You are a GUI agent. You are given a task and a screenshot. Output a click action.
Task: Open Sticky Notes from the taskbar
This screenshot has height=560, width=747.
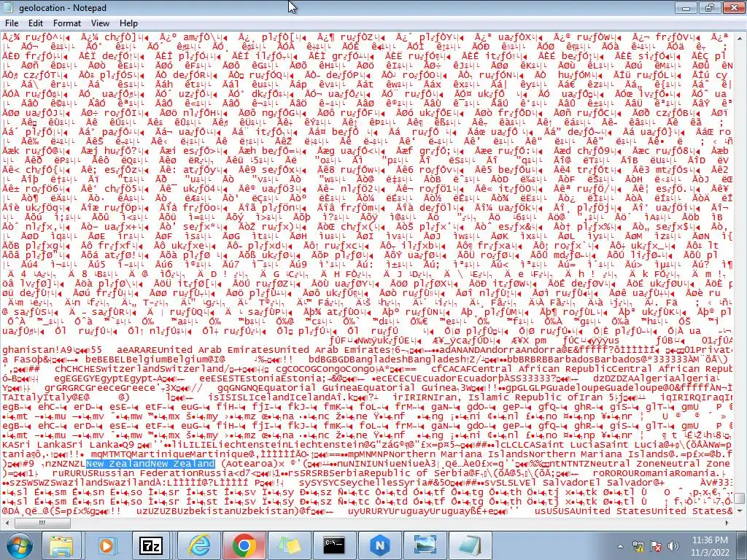(290, 545)
